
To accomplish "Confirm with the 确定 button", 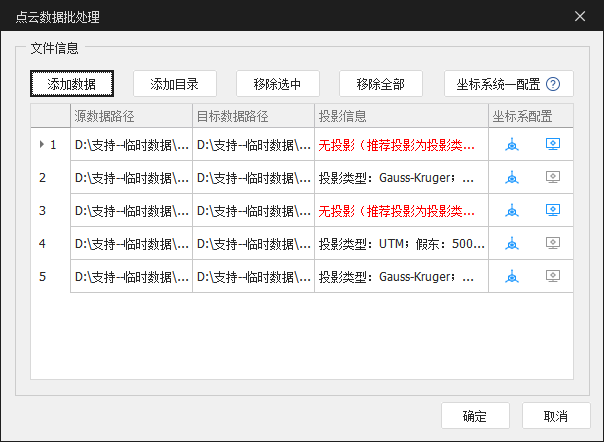I will point(475,416).
